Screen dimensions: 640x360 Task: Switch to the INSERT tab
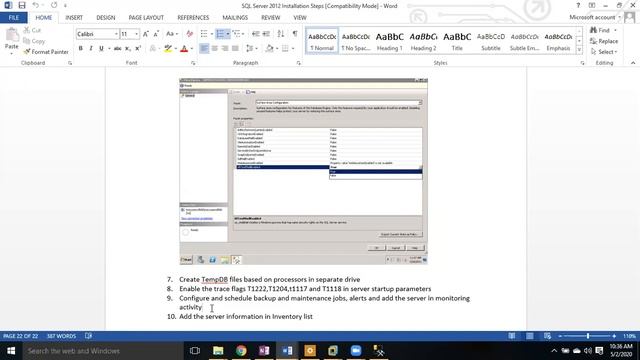74,18
